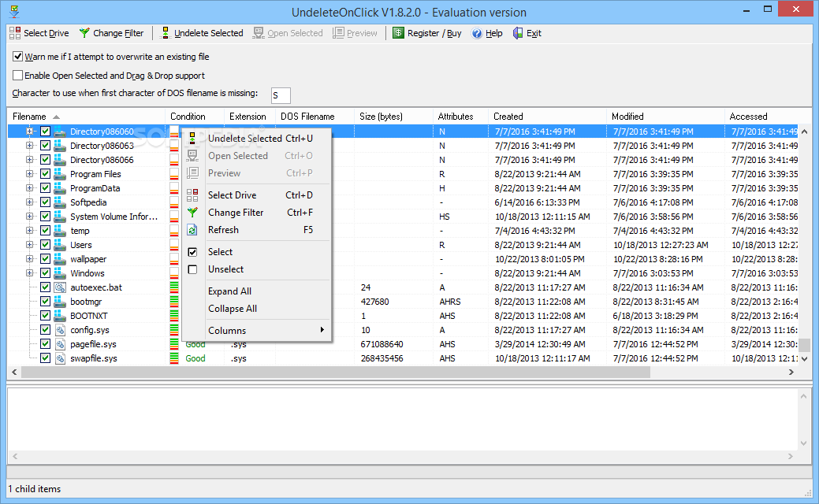Click the file list horizontal scrollbar thumb

[x=335, y=372]
